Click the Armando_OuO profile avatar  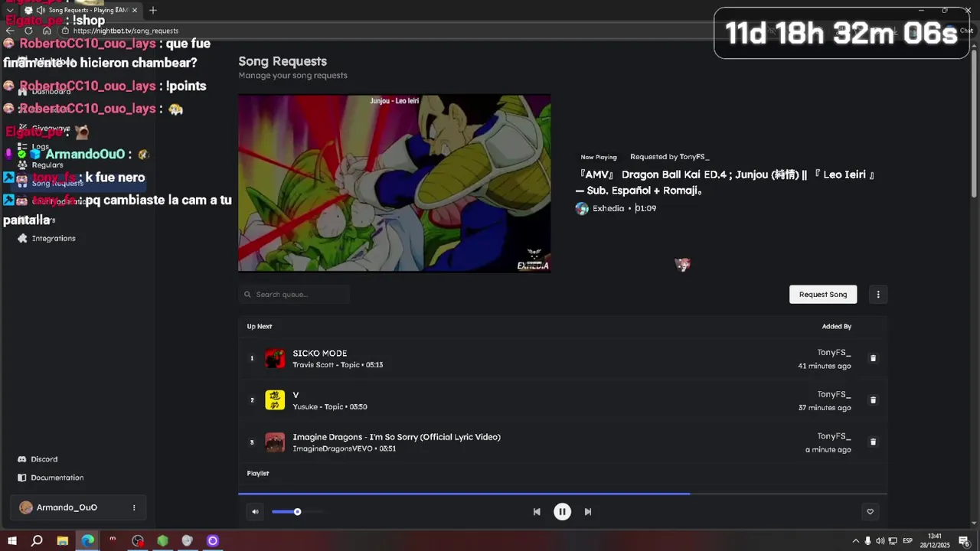[x=26, y=507]
